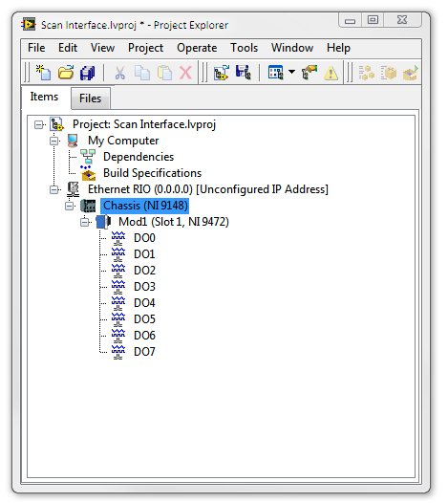448x503 pixels.
Task: Open the Operate menu
Action: [x=197, y=48]
